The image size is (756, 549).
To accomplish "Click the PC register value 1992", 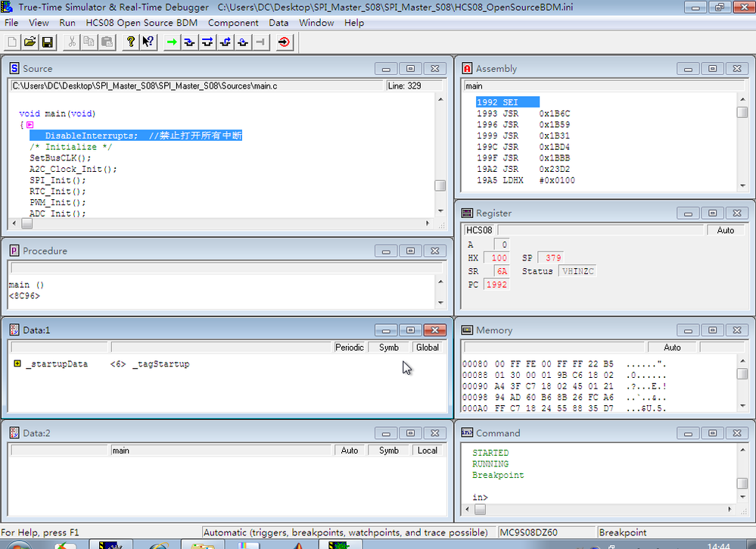I will coord(496,285).
